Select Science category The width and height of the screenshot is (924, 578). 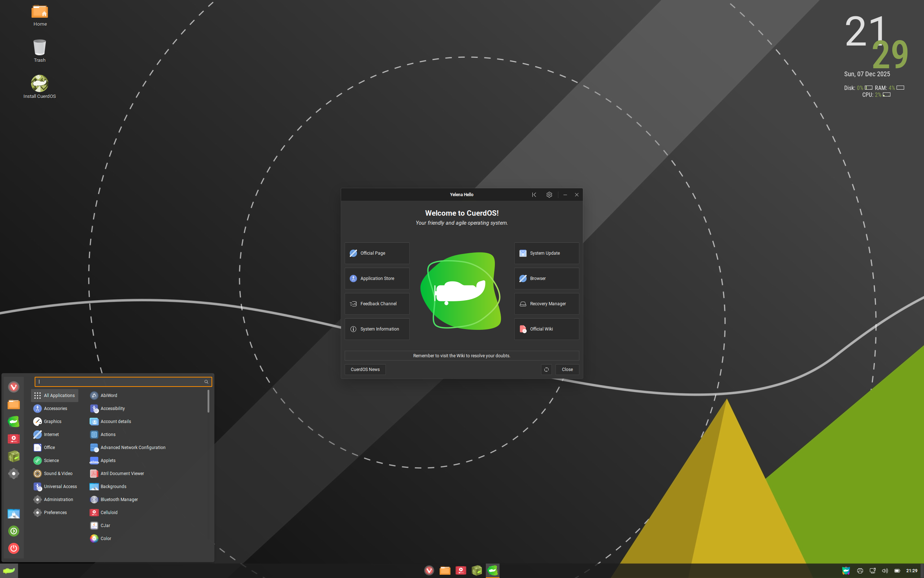tap(55, 461)
